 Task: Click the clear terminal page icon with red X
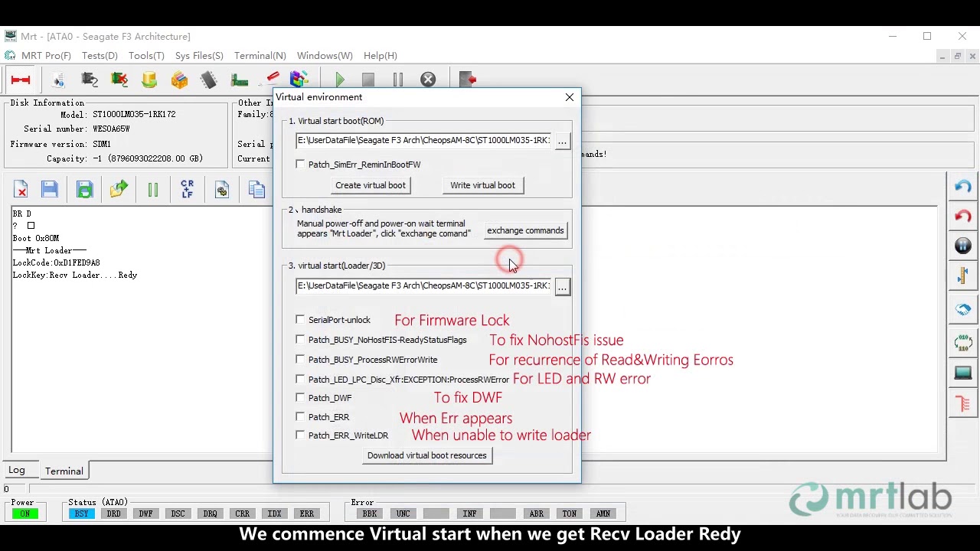click(21, 190)
